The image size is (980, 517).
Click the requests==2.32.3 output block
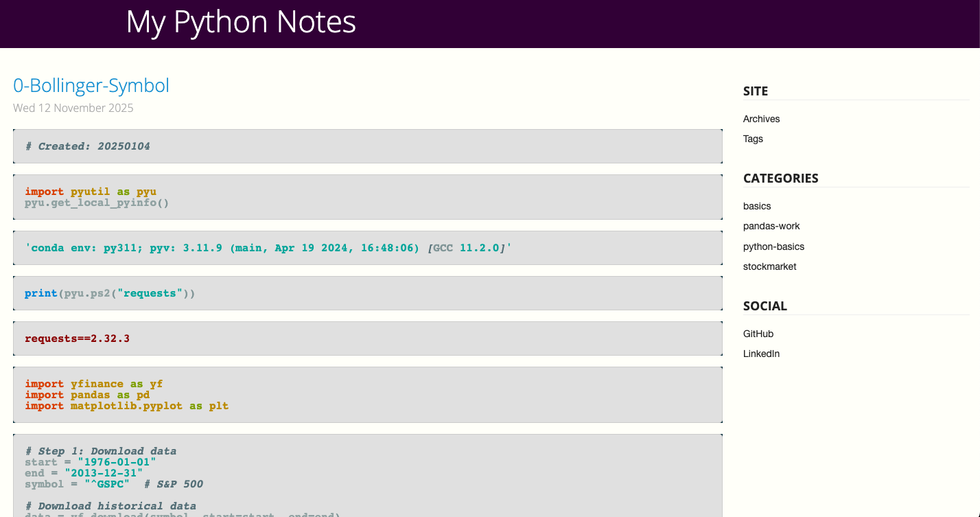pyautogui.click(x=367, y=338)
